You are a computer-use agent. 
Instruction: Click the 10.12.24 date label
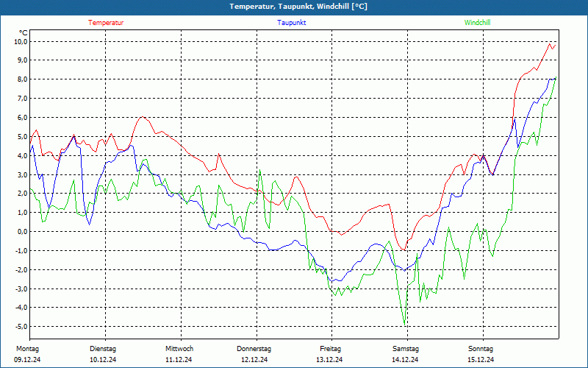(103, 360)
